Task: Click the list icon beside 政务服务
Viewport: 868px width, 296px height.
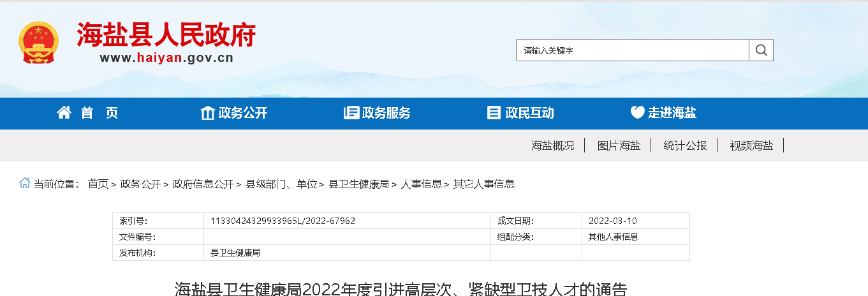Action: [x=351, y=113]
